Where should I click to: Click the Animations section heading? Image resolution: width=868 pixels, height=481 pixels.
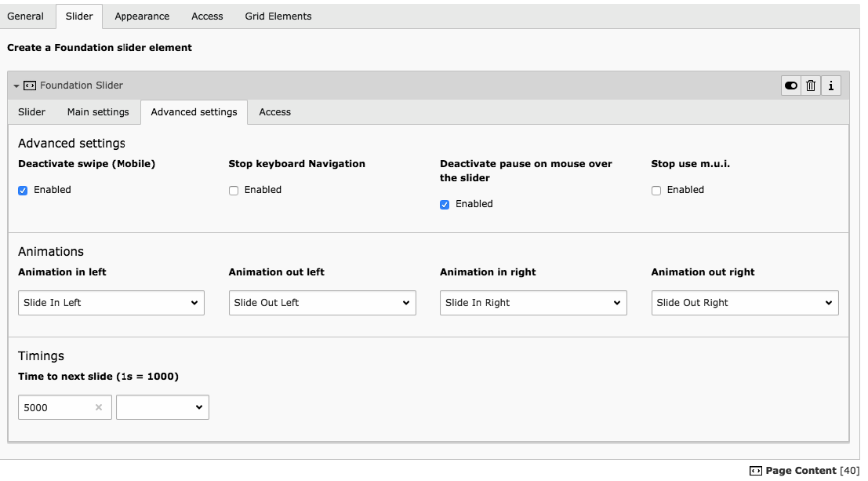click(51, 252)
